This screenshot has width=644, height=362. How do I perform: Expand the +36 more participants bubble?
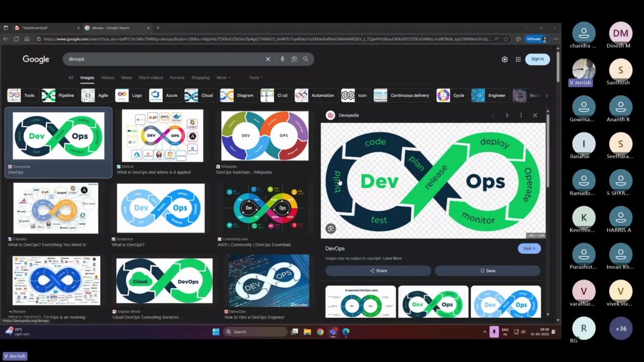pyautogui.click(x=621, y=328)
